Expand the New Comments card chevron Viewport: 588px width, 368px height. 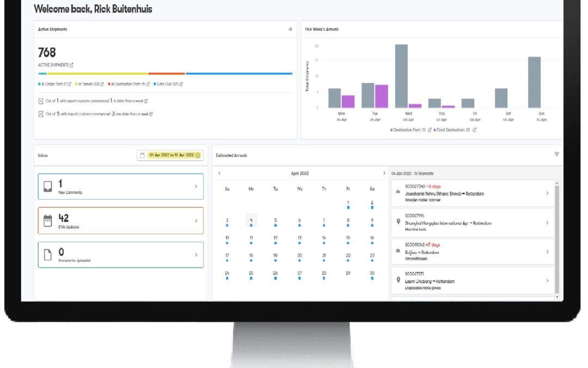pyautogui.click(x=196, y=186)
